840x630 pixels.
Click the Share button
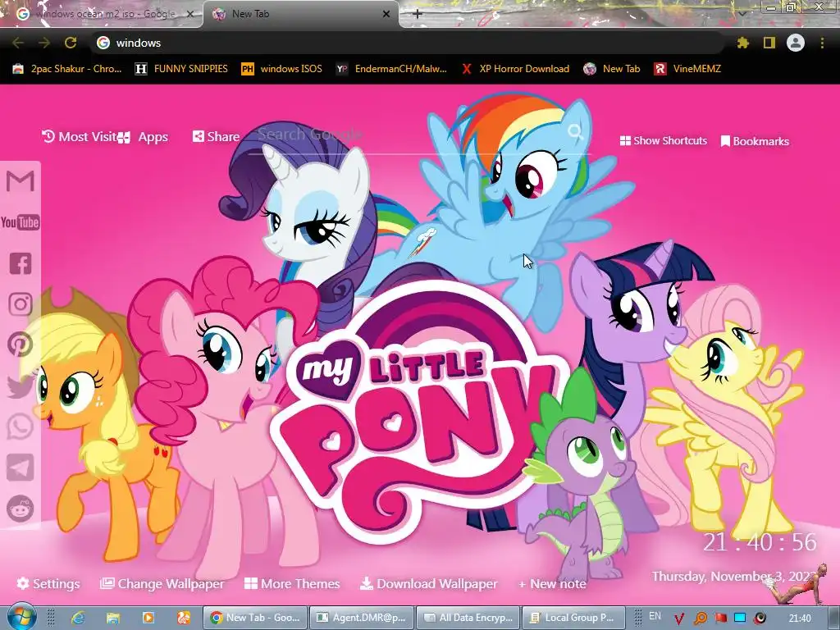pos(217,137)
